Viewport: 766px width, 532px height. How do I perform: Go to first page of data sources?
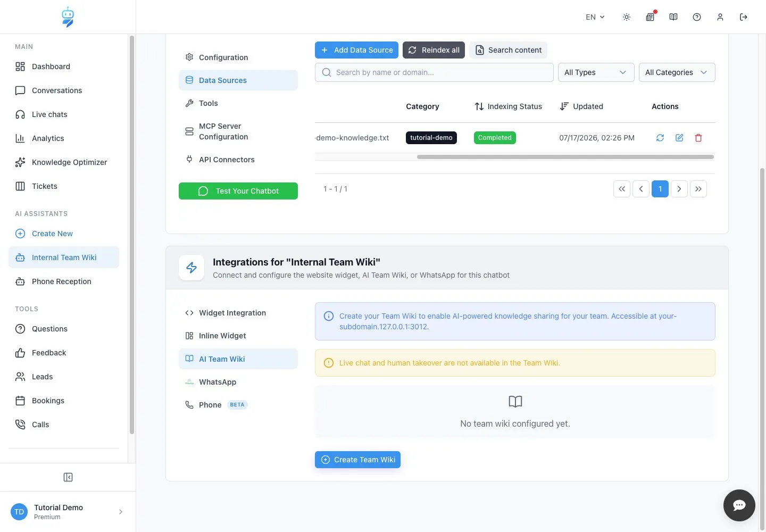(622, 189)
